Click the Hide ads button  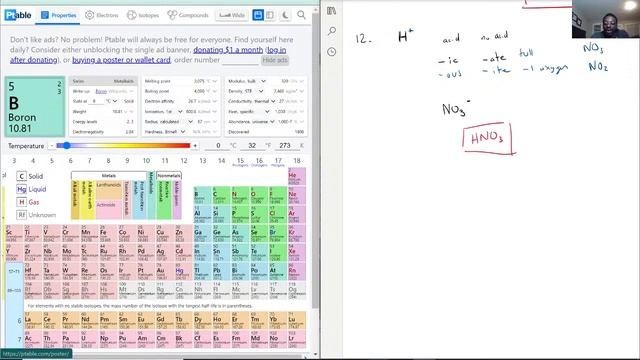(x=275, y=60)
